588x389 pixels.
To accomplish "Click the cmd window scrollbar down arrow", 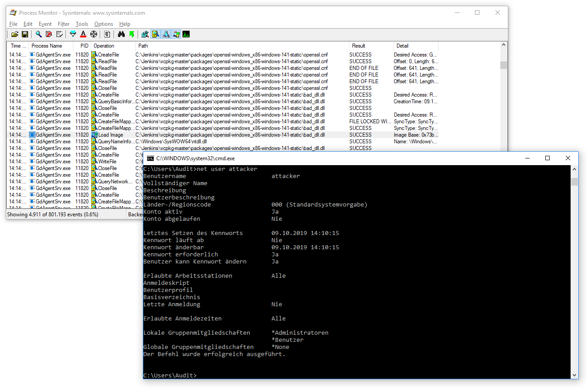I will [x=574, y=375].
